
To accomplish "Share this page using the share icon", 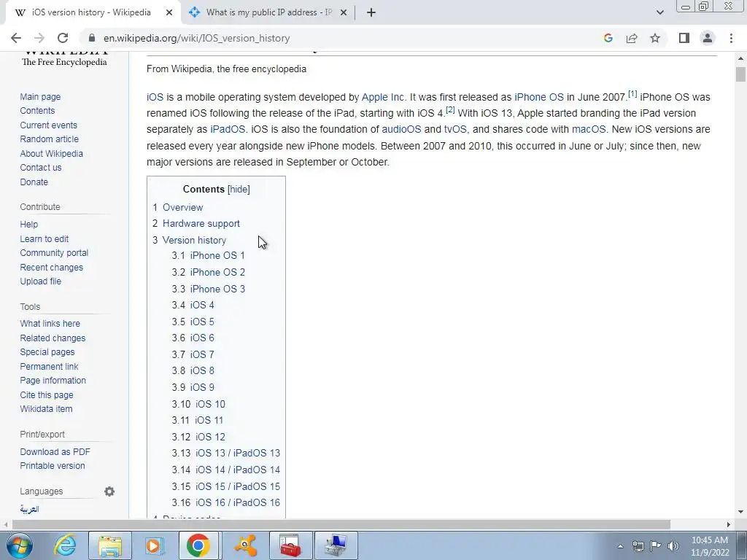I will [632, 38].
